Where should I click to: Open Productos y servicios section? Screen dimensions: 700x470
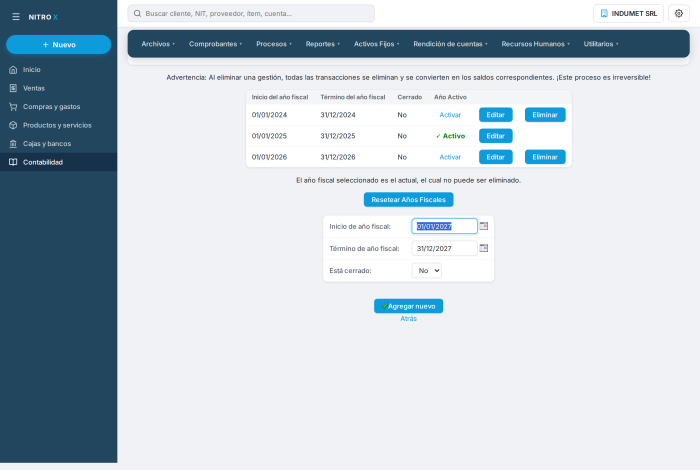click(x=58, y=125)
